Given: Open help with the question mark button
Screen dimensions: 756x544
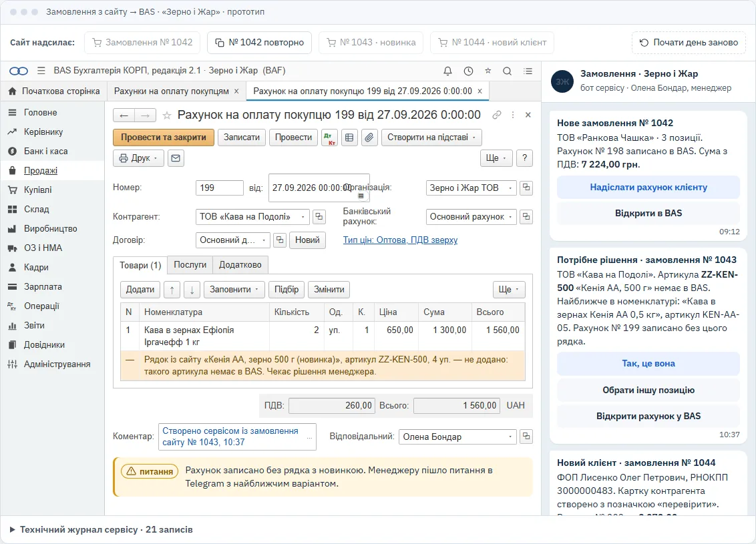Looking at the screenshot, I should click(524, 158).
